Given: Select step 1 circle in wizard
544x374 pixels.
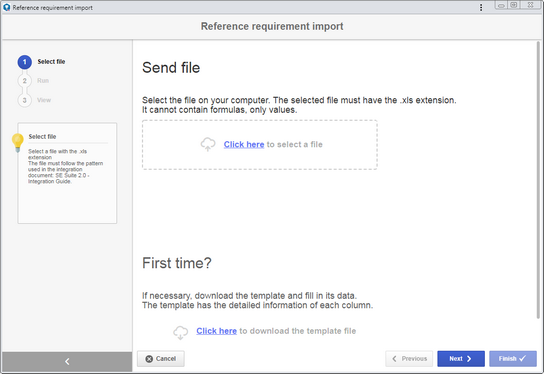Looking at the screenshot, I should [x=25, y=62].
